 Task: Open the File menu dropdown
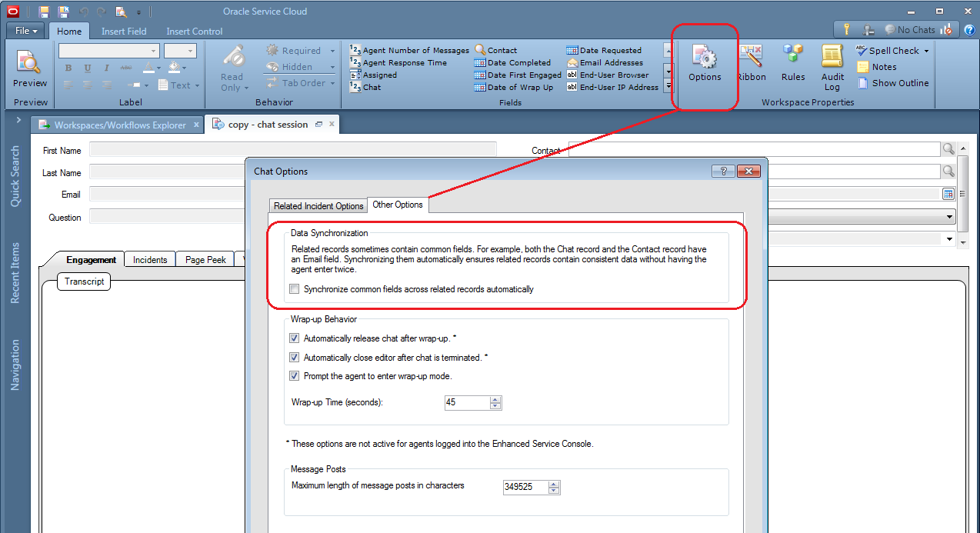27,31
